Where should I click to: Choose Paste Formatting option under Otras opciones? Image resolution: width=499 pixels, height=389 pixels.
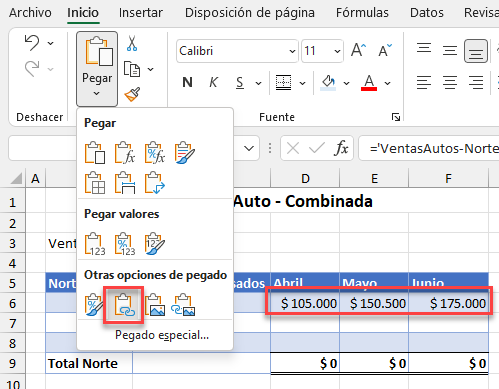coord(93,305)
